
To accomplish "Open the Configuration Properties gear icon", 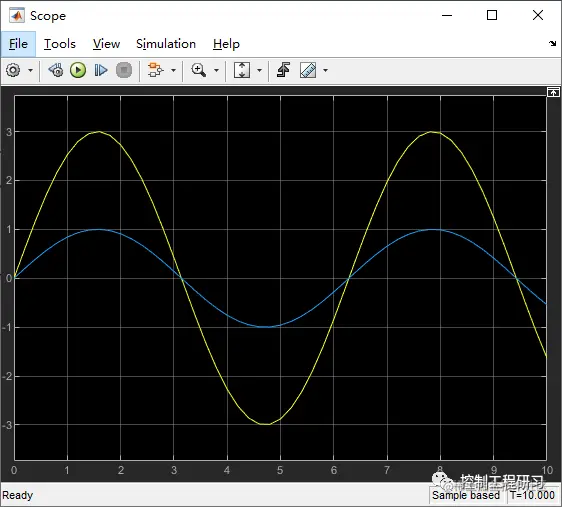I will (x=13, y=70).
